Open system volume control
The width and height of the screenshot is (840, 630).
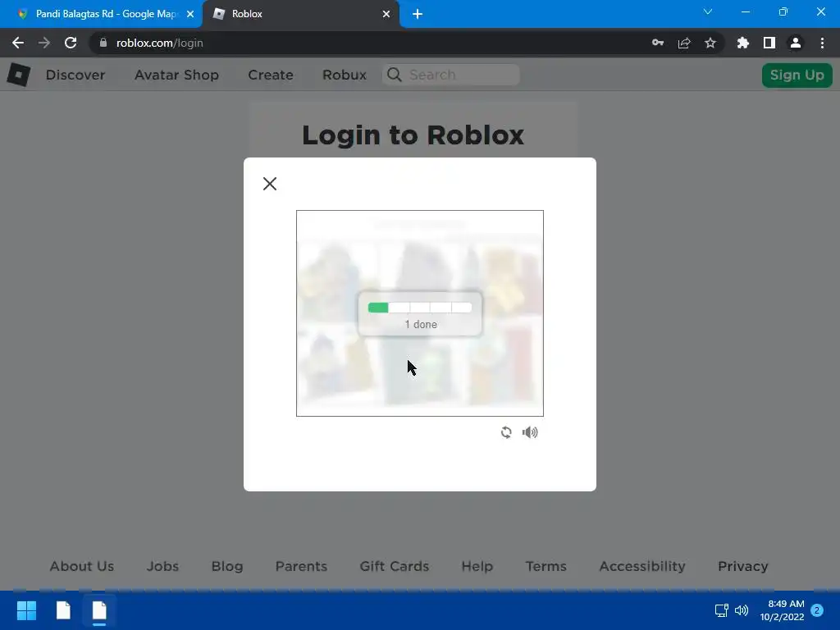(742, 610)
